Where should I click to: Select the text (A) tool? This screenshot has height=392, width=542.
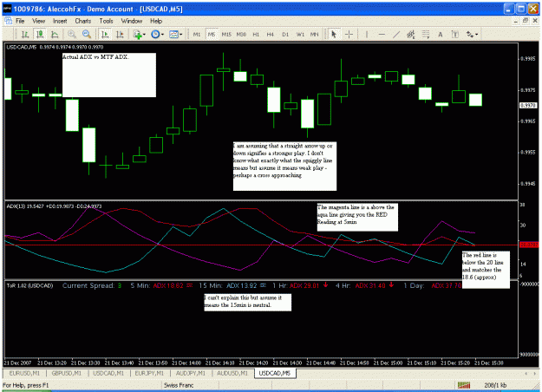(440, 34)
